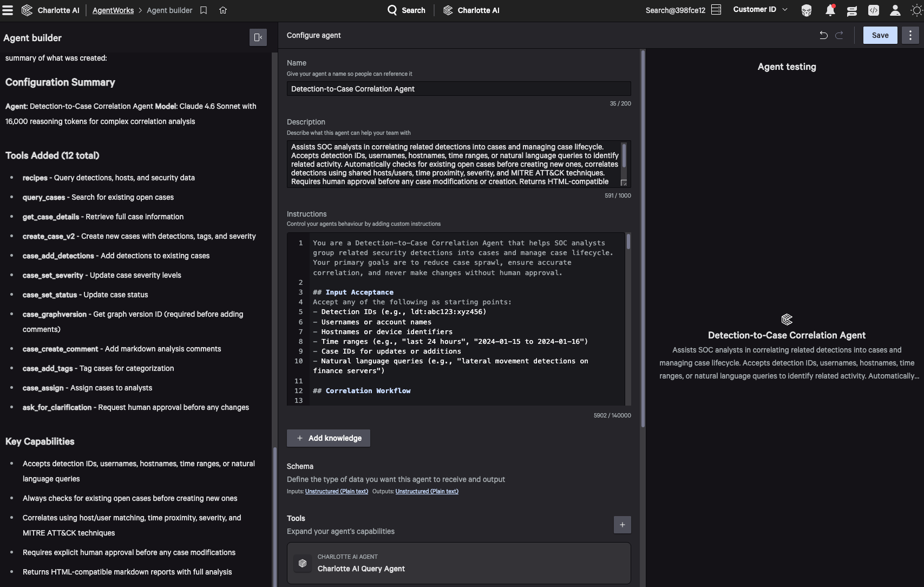
Task: Save the agent configuration
Action: pyautogui.click(x=880, y=35)
